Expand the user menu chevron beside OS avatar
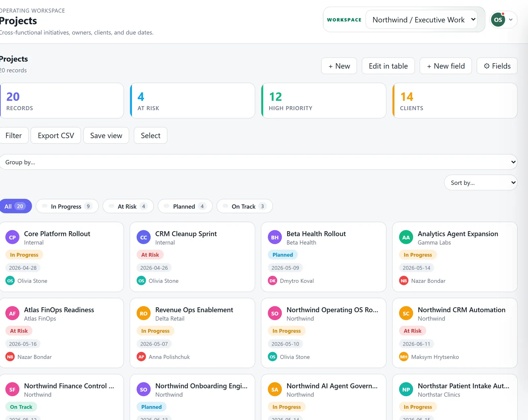The width and height of the screenshot is (528, 420). pos(511,20)
